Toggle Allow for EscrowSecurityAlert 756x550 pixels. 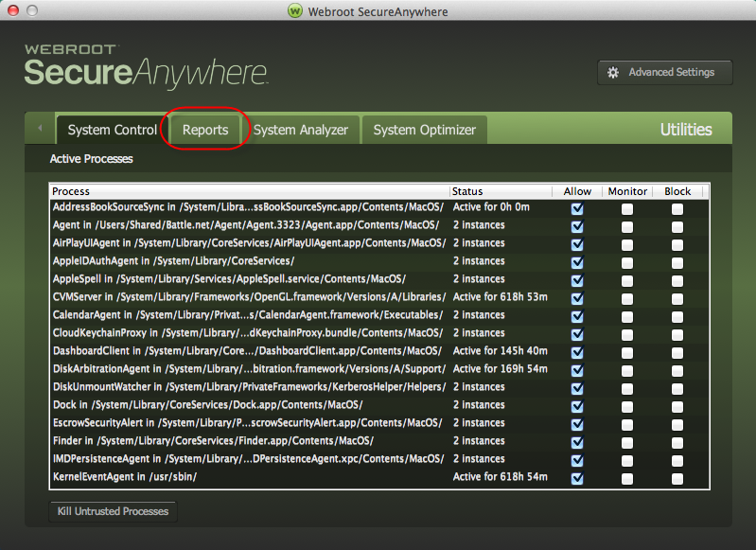click(x=577, y=424)
